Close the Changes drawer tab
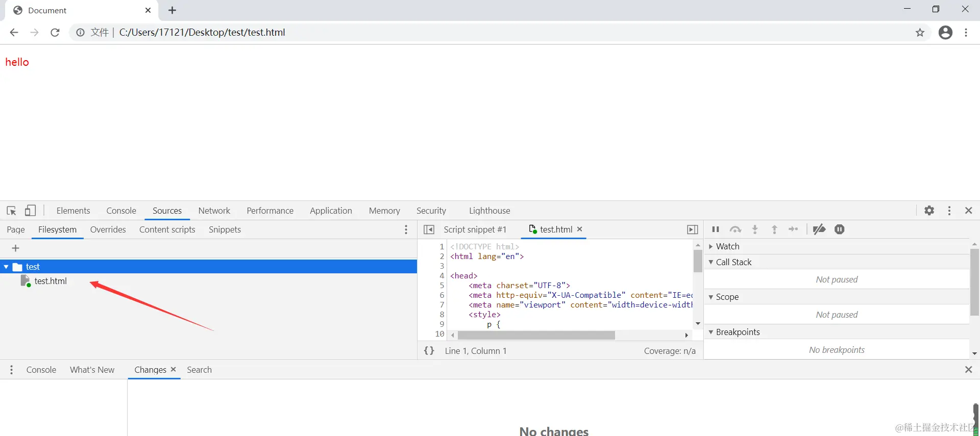Viewport: 980px width, 436px height. [173, 369]
